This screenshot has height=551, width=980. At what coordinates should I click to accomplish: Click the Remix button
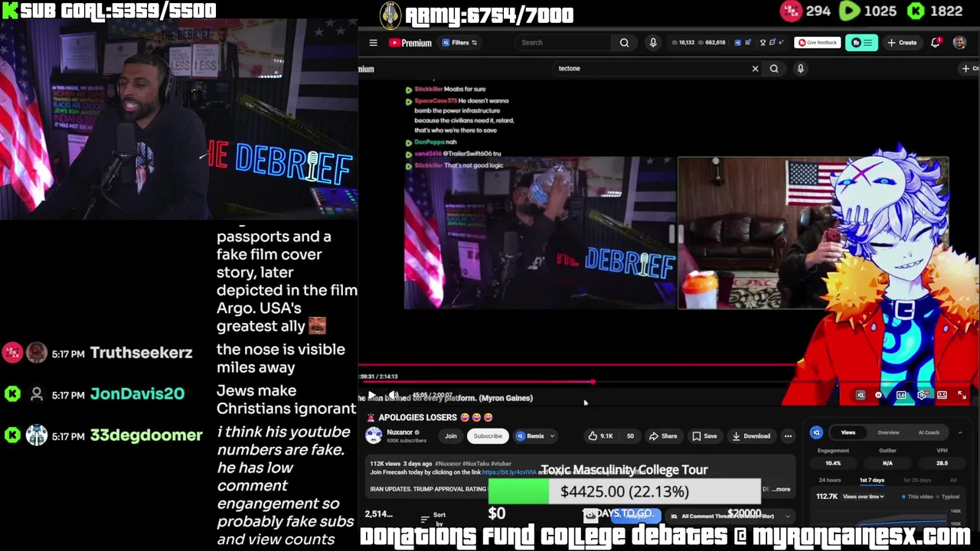tap(530, 436)
